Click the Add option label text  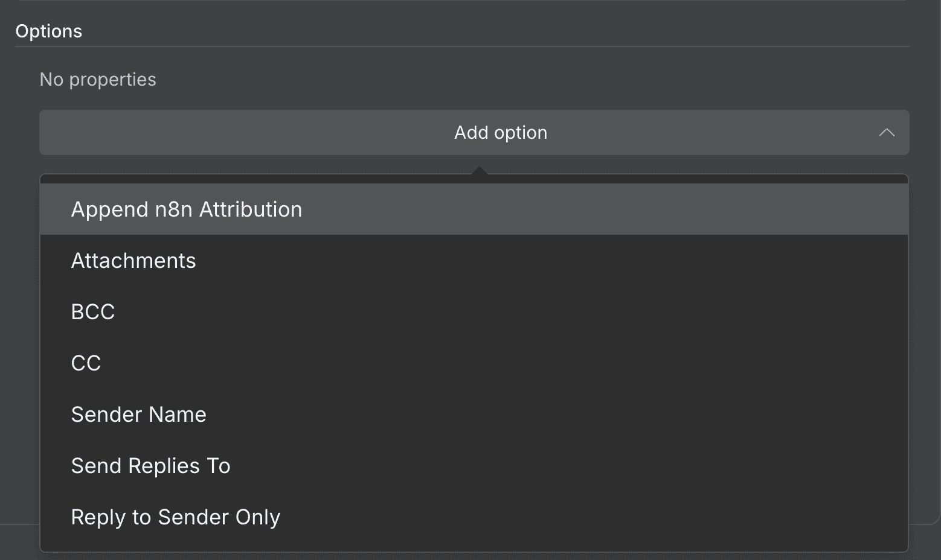[x=501, y=133]
